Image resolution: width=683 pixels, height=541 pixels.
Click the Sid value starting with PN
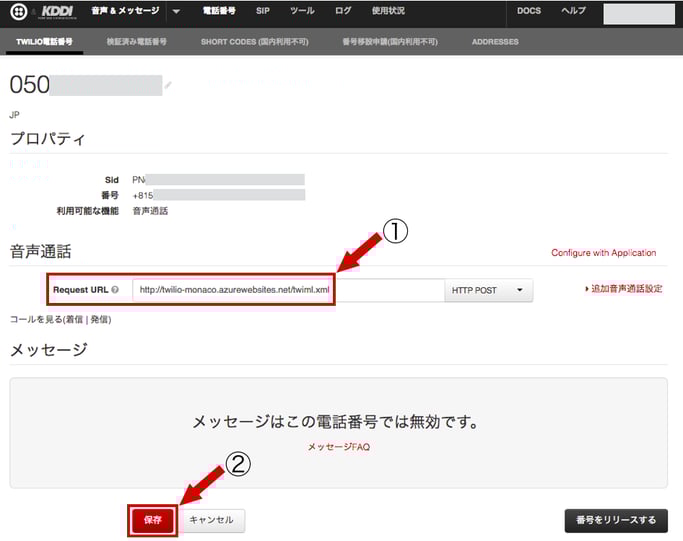[218, 180]
